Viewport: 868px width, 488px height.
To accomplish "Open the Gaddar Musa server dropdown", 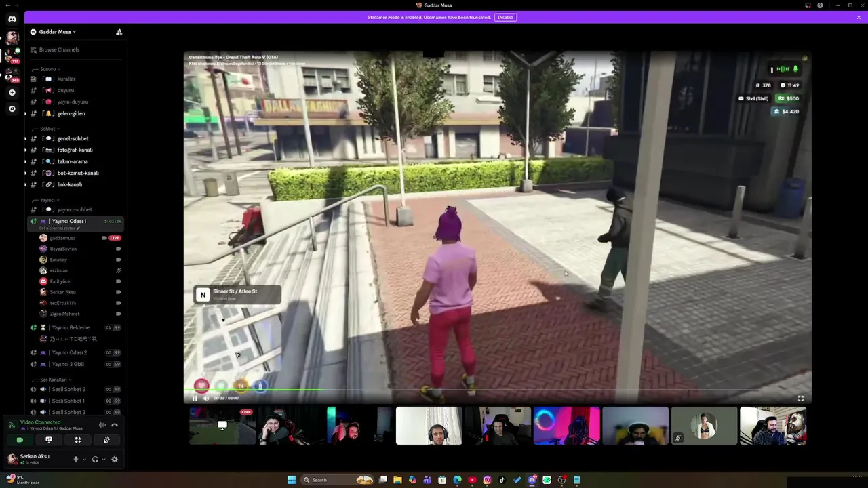I will (x=58, y=32).
